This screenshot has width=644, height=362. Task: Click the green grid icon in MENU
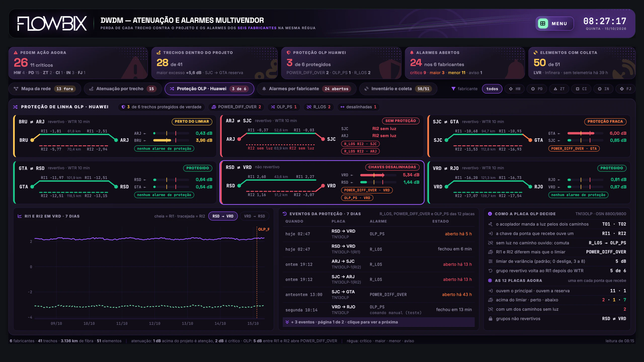(543, 23)
